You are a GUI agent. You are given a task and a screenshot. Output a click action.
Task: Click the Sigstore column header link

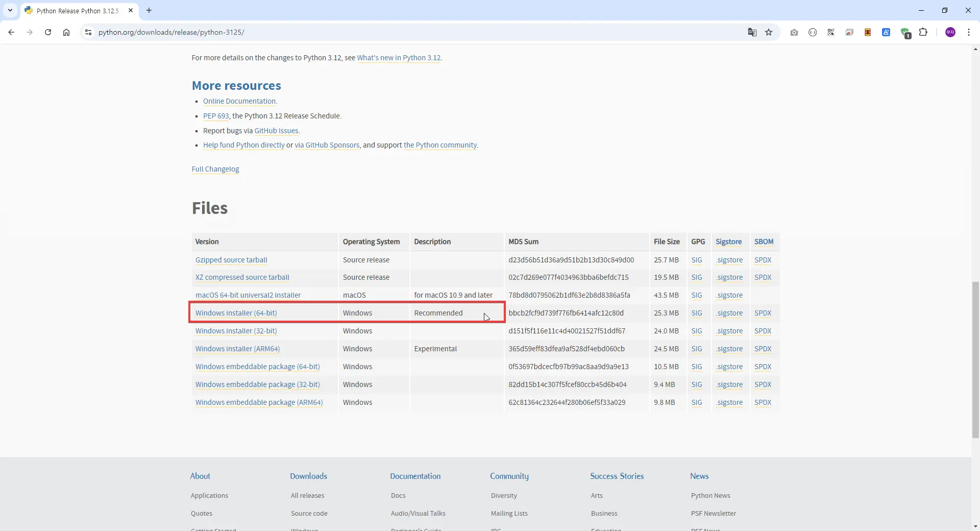(x=728, y=242)
